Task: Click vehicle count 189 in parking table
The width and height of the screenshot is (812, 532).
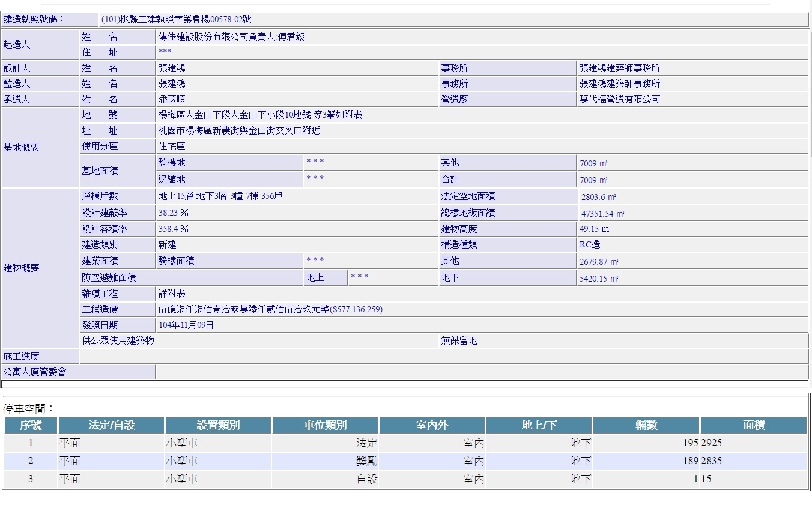Action: (x=690, y=461)
